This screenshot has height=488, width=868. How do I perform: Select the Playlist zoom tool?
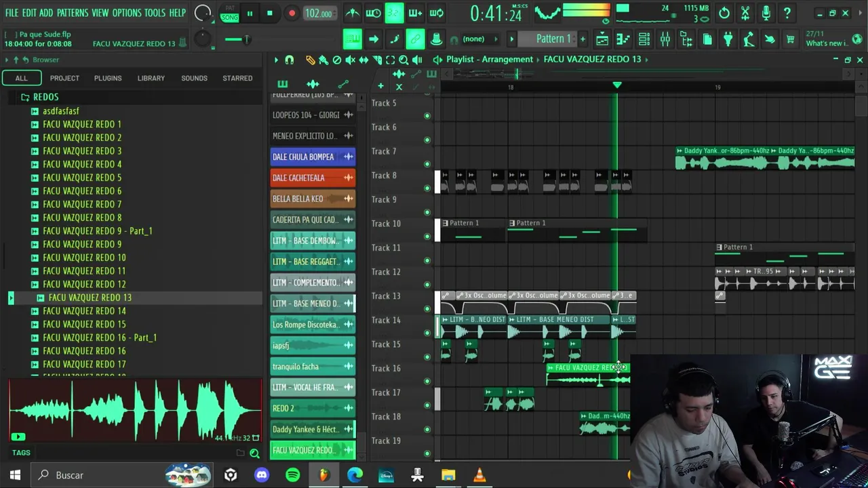(x=403, y=60)
